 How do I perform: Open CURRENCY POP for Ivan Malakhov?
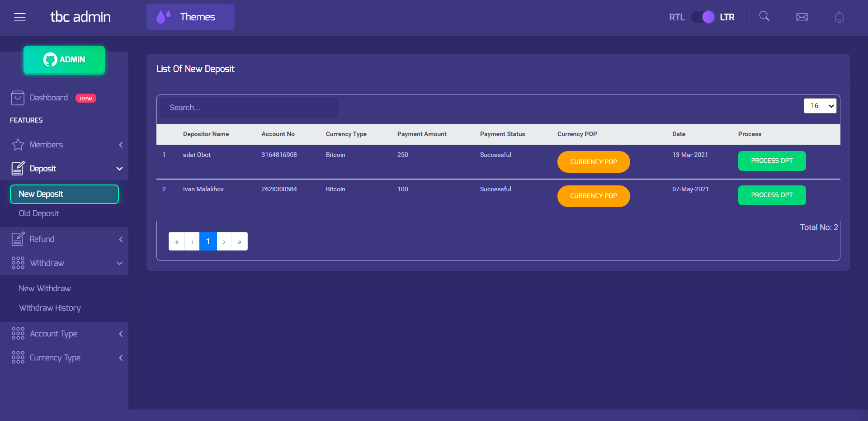pyautogui.click(x=593, y=196)
